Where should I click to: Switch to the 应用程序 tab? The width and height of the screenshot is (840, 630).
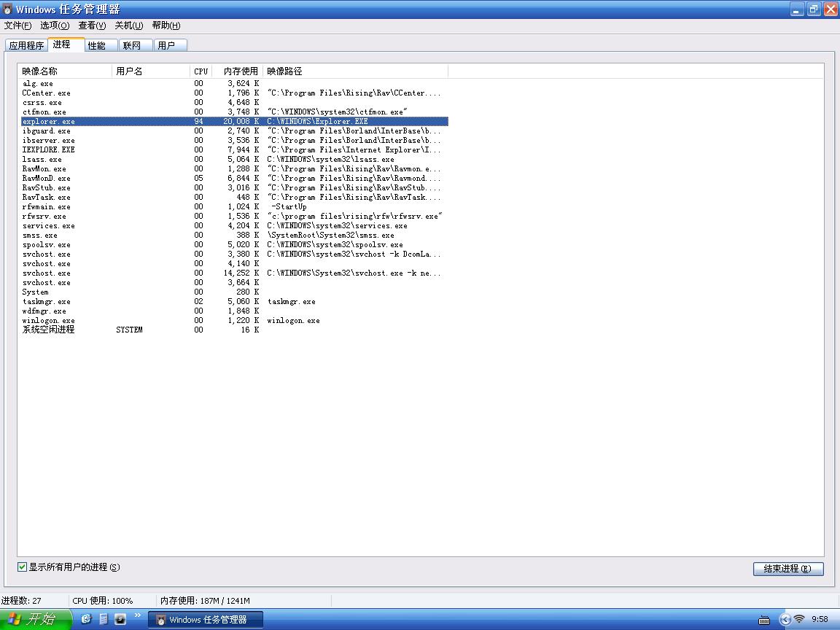[26, 45]
